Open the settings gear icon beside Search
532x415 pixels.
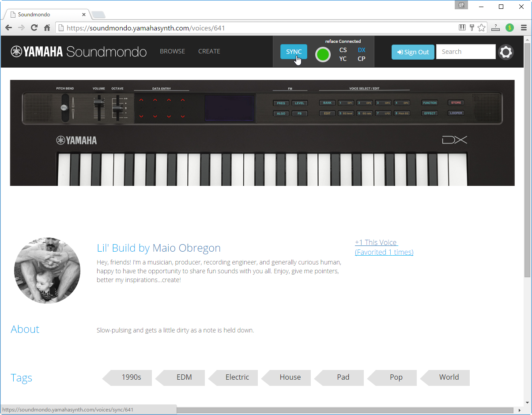coord(506,52)
